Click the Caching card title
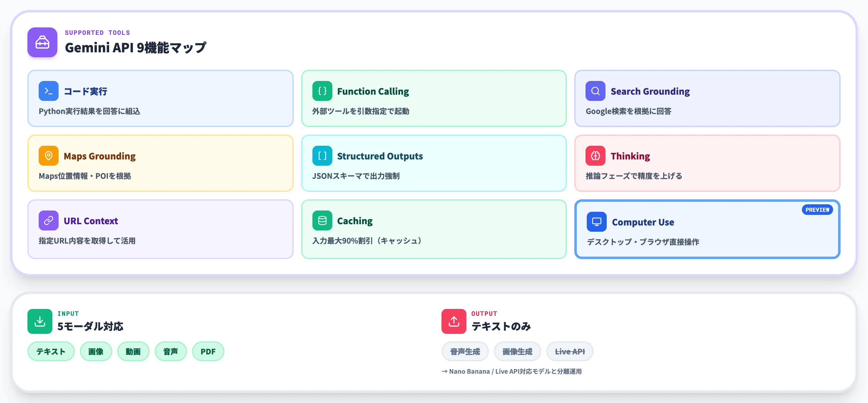868x403 pixels. 355,221
